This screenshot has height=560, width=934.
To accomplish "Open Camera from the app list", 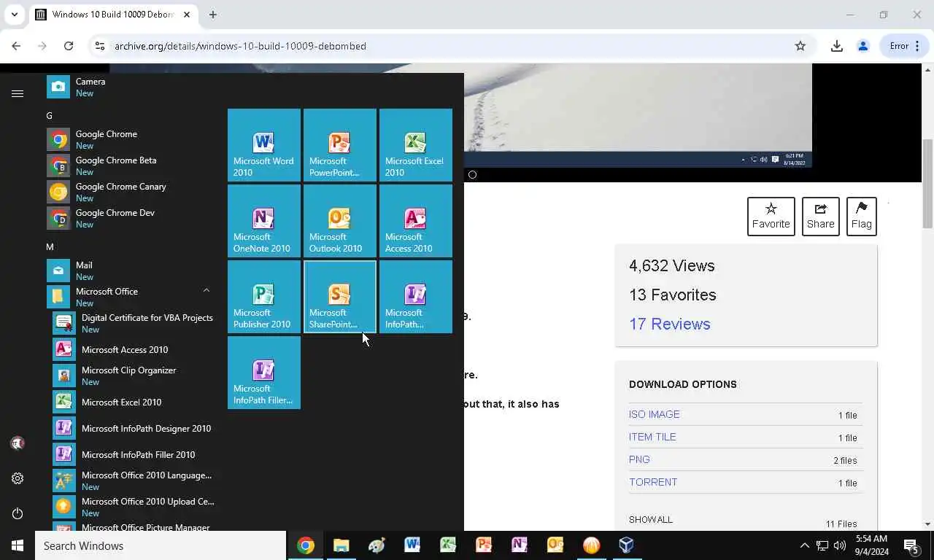I will click(x=131, y=87).
